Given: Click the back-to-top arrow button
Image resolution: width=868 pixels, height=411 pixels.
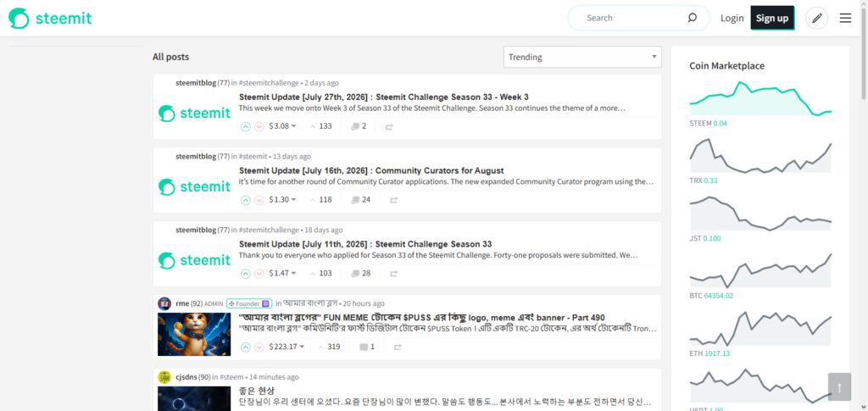Looking at the screenshot, I should [839, 386].
